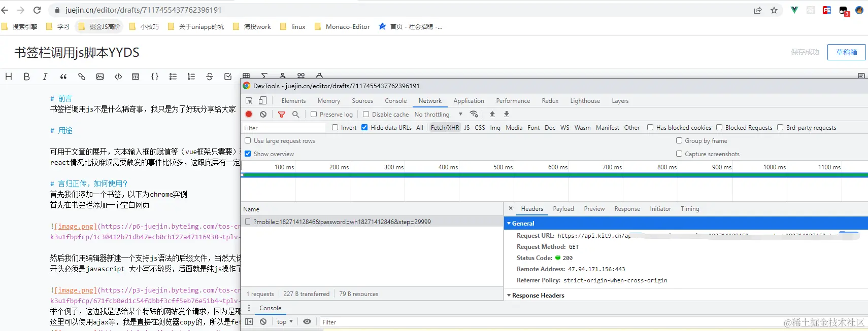Open console top context dropdown
The image size is (868, 331).
pyautogui.click(x=285, y=322)
